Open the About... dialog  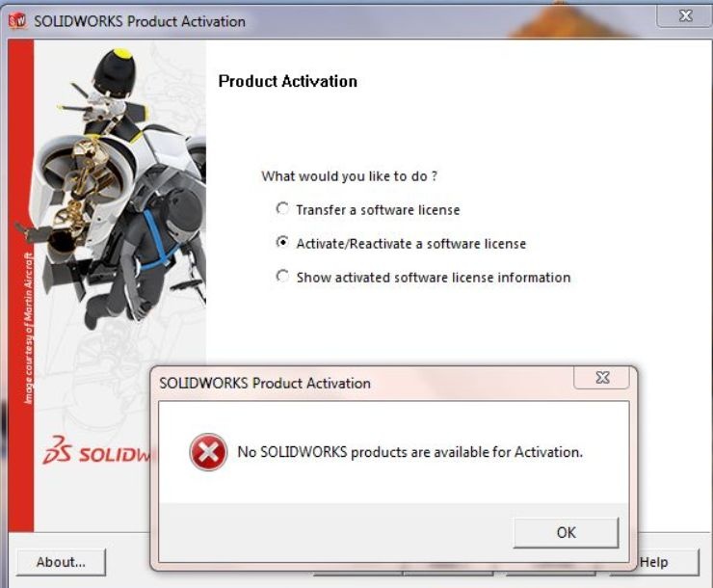coord(61,562)
